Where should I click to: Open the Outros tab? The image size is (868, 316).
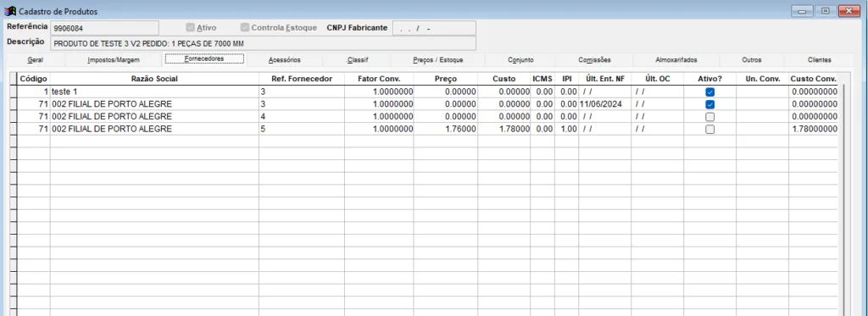point(752,60)
